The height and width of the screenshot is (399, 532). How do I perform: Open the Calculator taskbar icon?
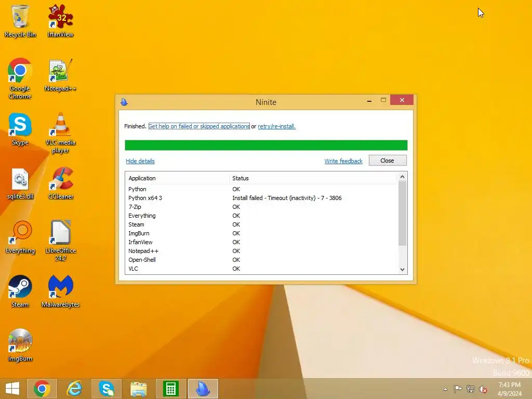point(170,389)
